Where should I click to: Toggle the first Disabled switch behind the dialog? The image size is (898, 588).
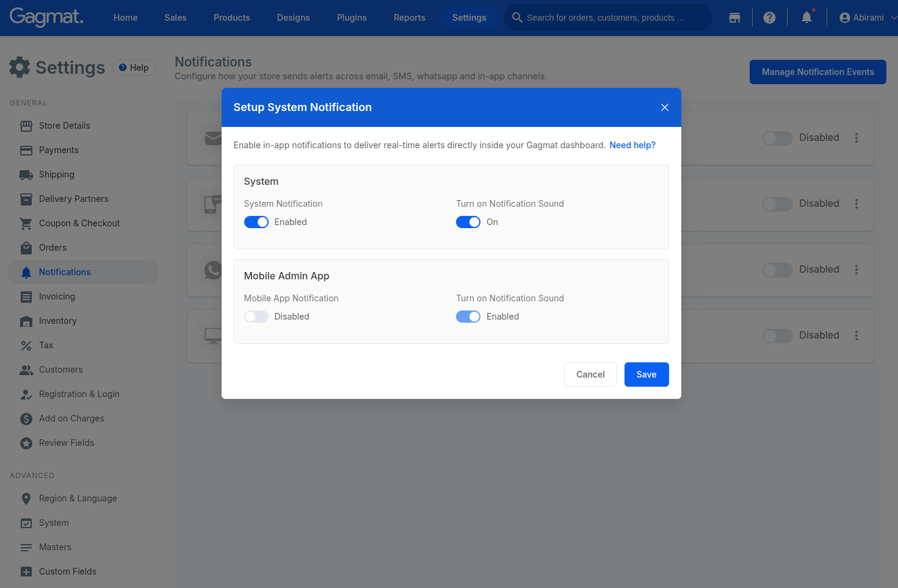(x=778, y=138)
